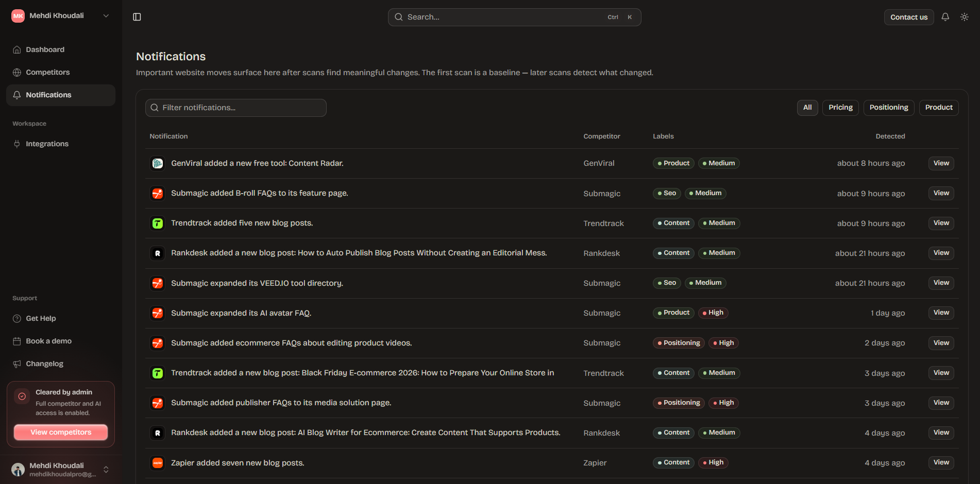Click the Competitors globe icon
The height and width of the screenshot is (484, 980).
click(x=17, y=73)
